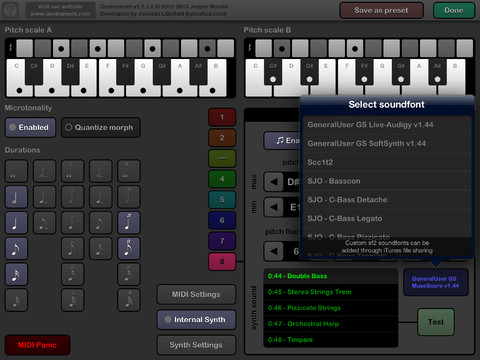Choose SJO - Bassoon soundfont
Screen dimensions: 480x360
pyautogui.click(x=387, y=181)
